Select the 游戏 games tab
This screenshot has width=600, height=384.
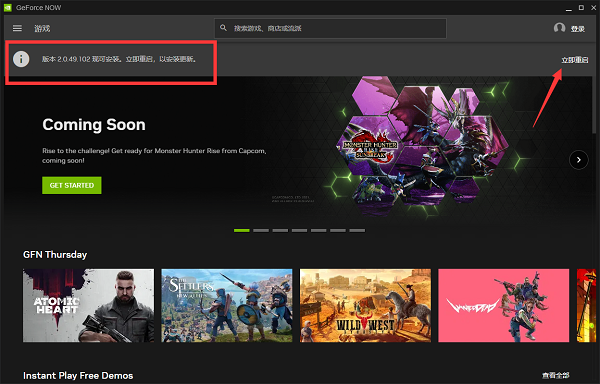click(x=42, y=28)
